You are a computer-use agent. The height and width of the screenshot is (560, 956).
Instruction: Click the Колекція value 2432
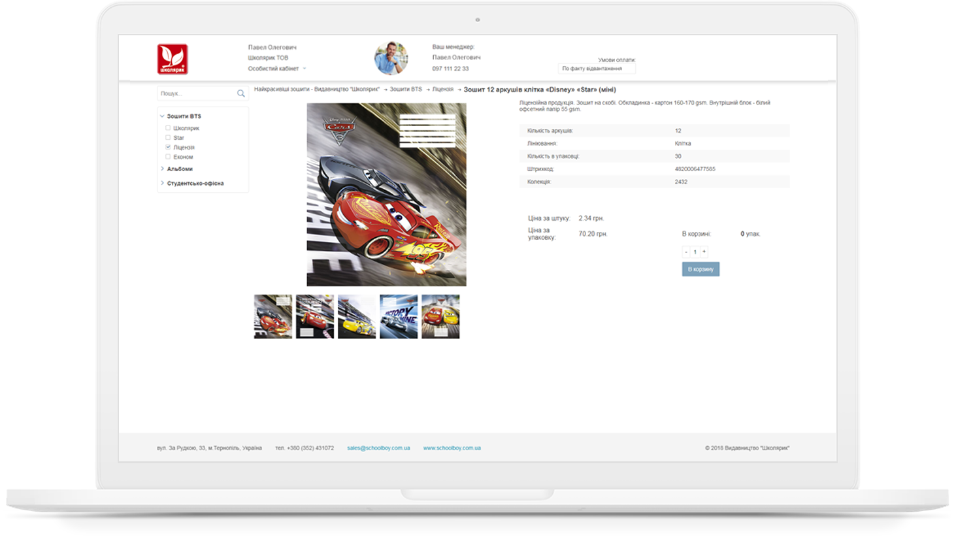[x=681, y=182]
